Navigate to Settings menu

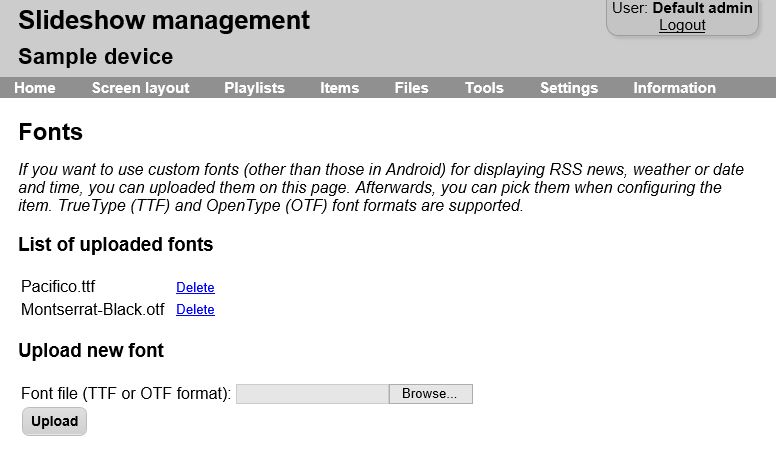tap(569, 88)
